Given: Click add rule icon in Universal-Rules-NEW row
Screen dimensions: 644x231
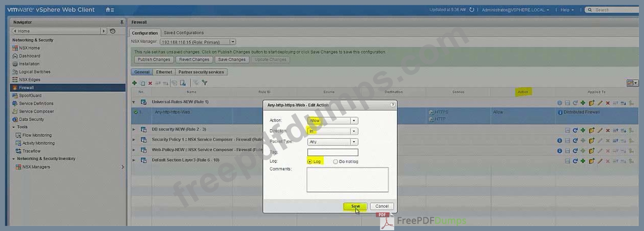Looking at the screenshot, I should (x=583, y=103).
